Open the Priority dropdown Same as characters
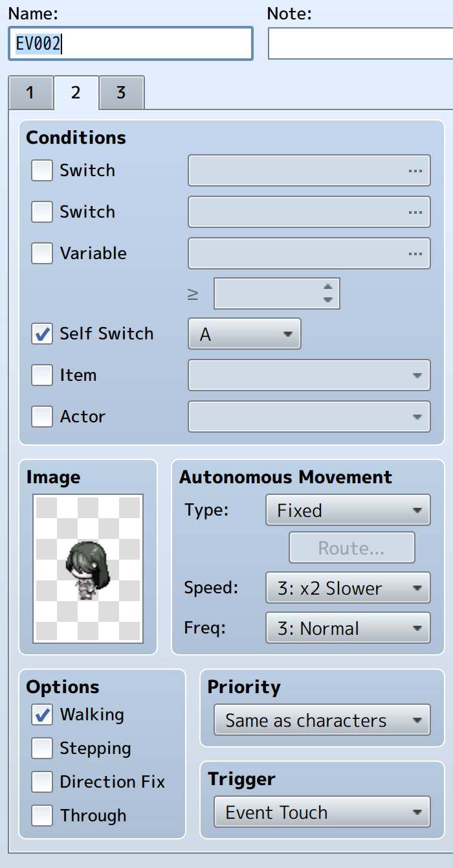 coord(322,720)
